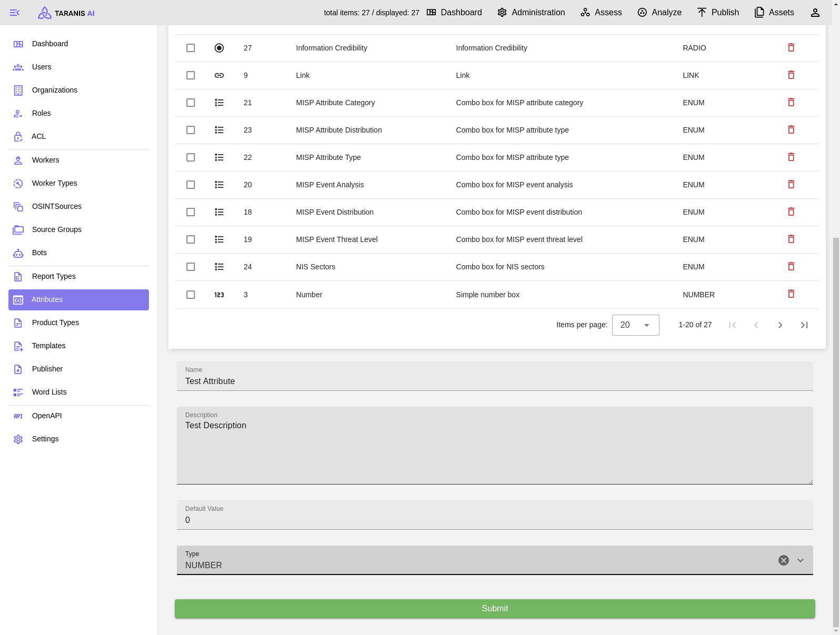Image resolution: width=840 pixels, height=635 pixels.
Task: Check the MISP Event Threat Level row
Action: click(191, 239)
